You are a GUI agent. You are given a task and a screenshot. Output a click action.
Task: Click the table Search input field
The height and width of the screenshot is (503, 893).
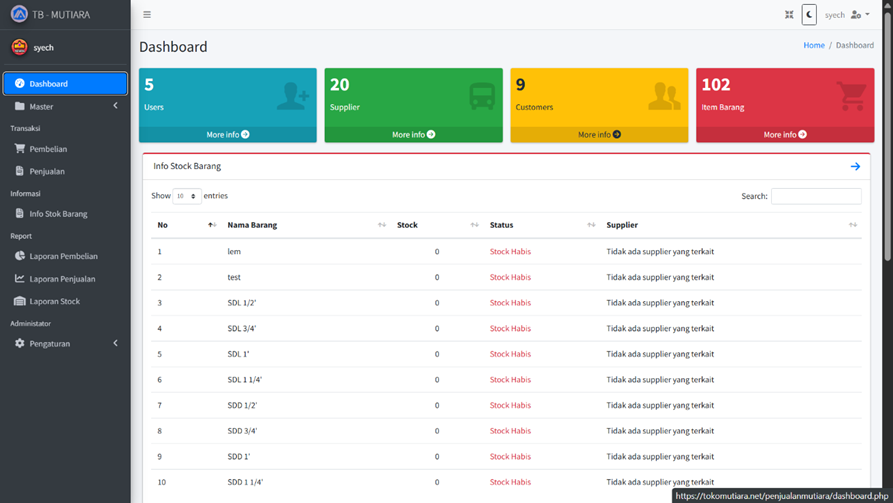tap(816, 196)
